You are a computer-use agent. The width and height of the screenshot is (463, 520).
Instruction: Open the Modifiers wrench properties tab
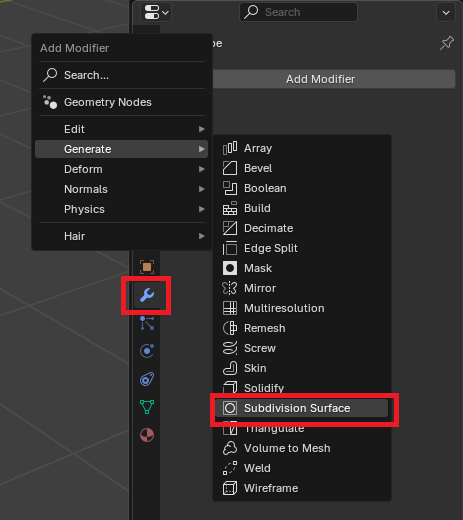pyautogui.click(x=147, y=295)
